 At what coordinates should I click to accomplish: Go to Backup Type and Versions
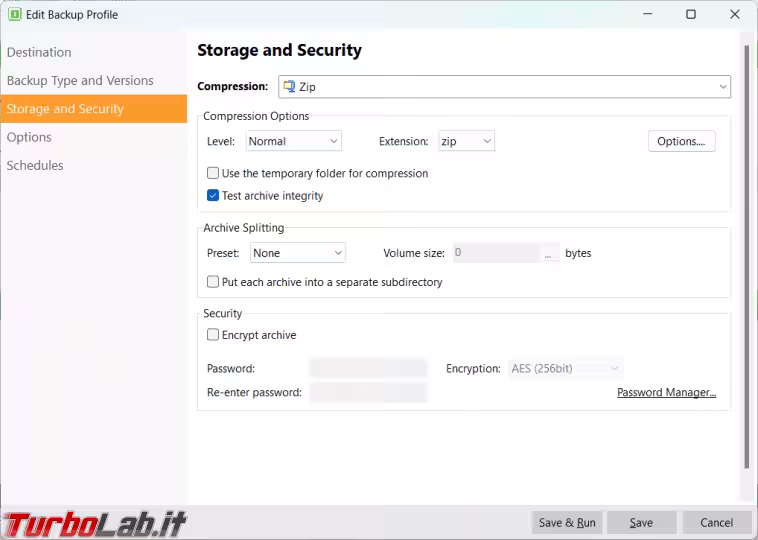tap(80, 80)
